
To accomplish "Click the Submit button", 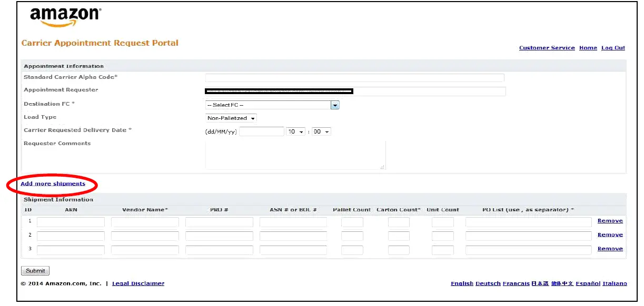I will click(35, 270).
